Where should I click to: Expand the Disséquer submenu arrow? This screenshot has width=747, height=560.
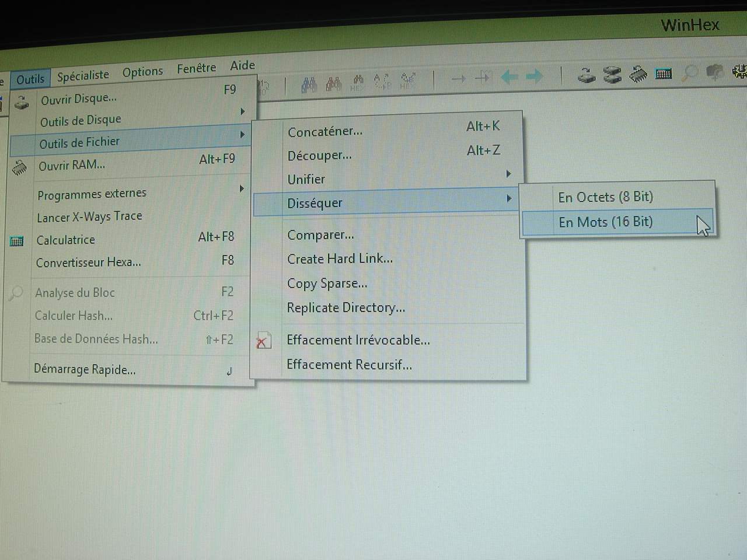(x=509, y=198)
